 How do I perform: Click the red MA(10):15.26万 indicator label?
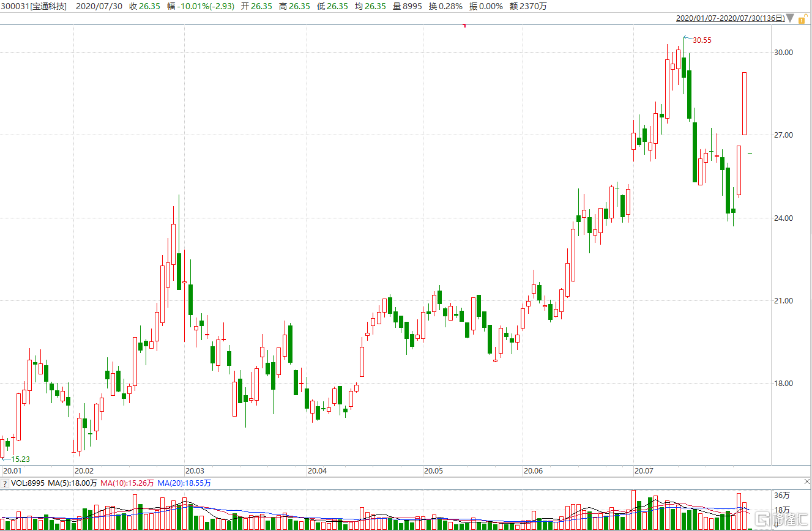coord(127,483)
